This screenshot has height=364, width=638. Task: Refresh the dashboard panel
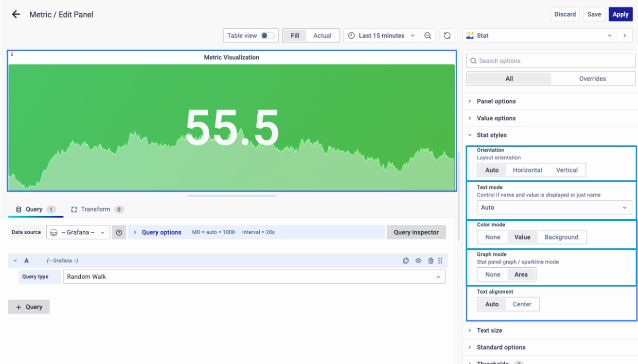(447, 35)
